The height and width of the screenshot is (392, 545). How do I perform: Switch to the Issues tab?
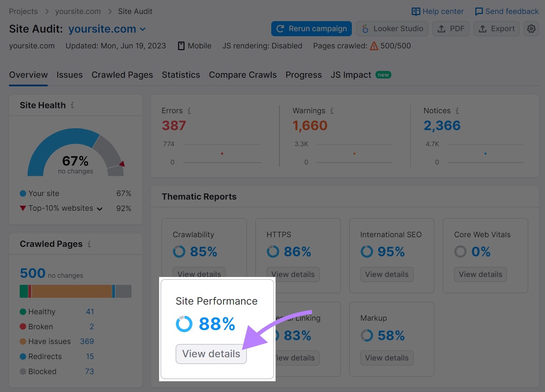pos(70,75)
